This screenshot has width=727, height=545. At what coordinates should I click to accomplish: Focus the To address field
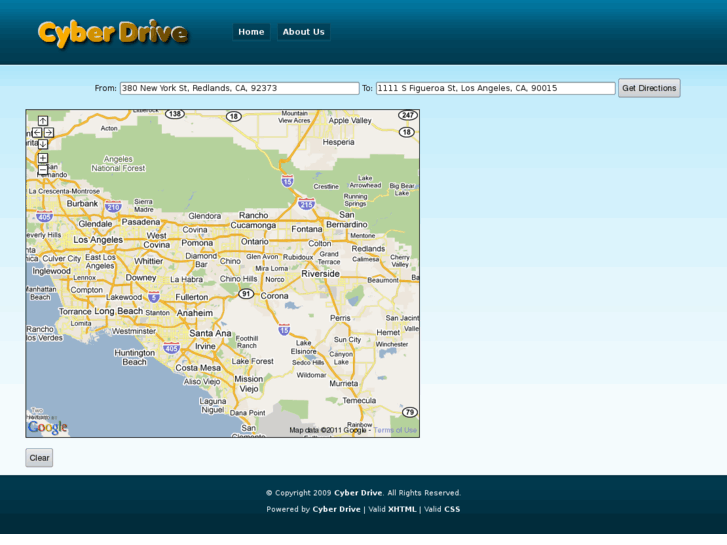click(x=496, y=88)
